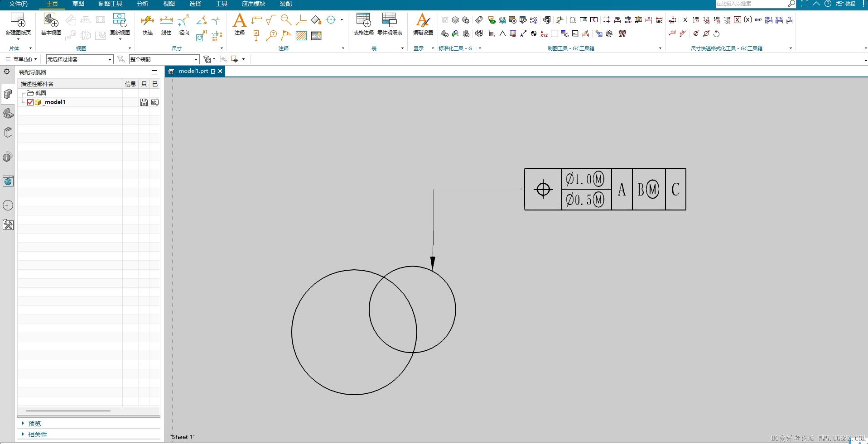Open 编辑设置 edit settings tool
This screenshot has width=868, height=444.
click(423, 21)
